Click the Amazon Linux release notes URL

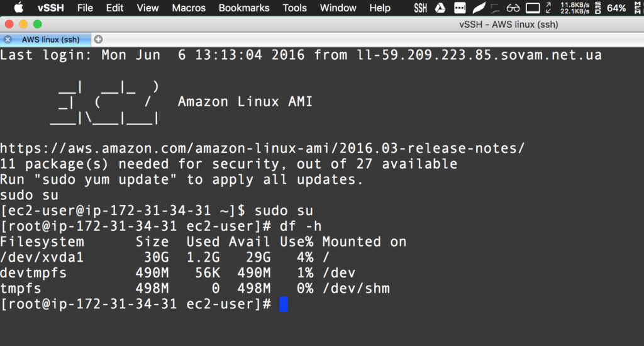[262, 149]
